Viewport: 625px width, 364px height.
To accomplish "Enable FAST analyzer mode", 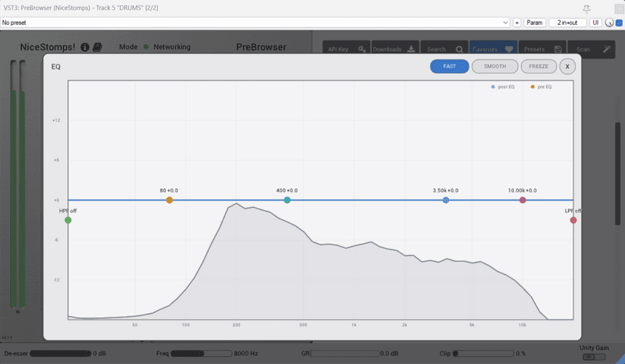I will coord(449,66).
